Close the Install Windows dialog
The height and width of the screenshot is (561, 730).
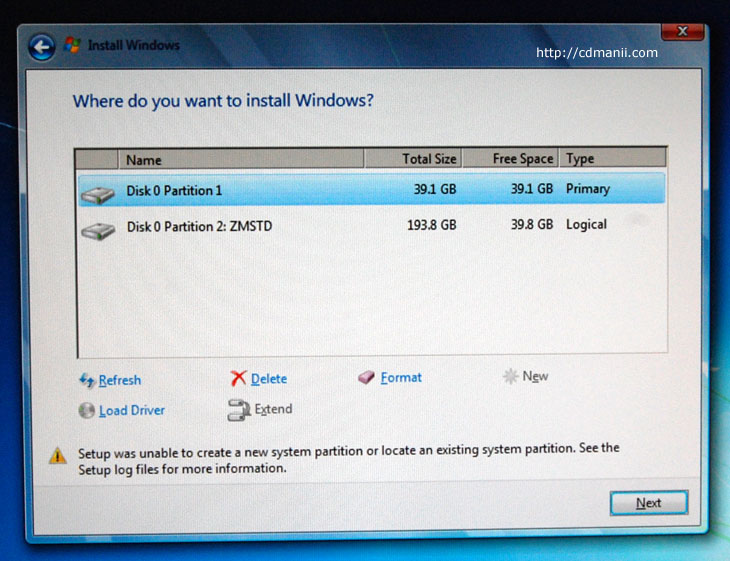[x=683, y=31]
